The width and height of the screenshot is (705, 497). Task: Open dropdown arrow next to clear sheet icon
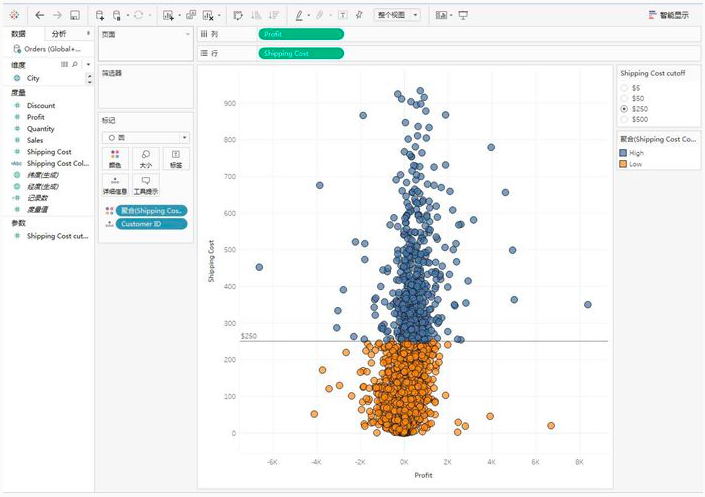(219, 15)
